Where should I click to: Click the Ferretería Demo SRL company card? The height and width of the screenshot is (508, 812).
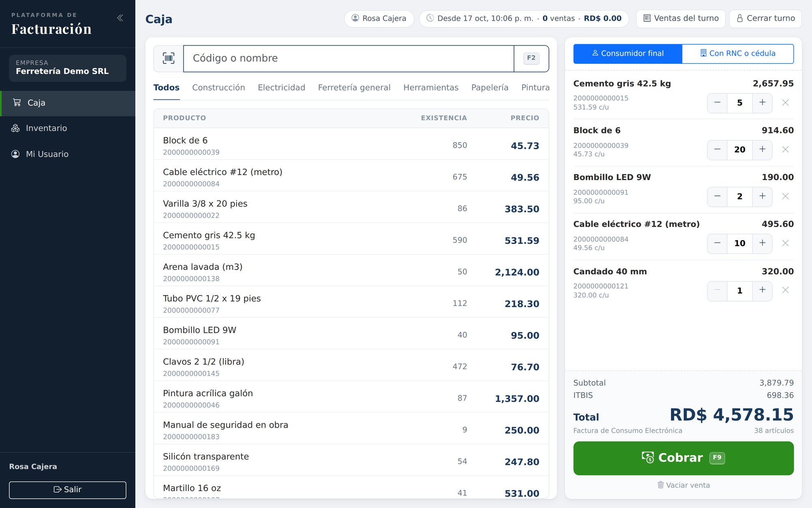point(67,68)
